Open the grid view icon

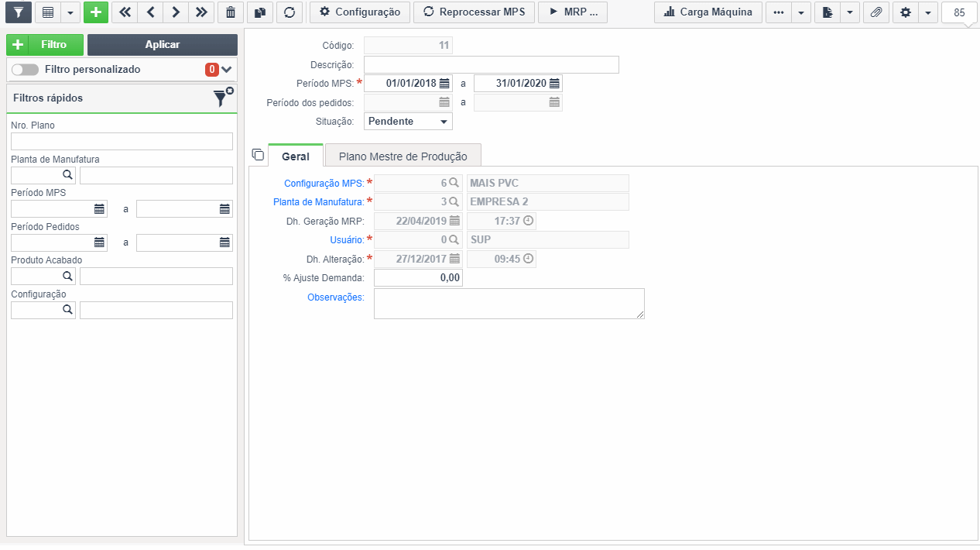pos(48,12)
